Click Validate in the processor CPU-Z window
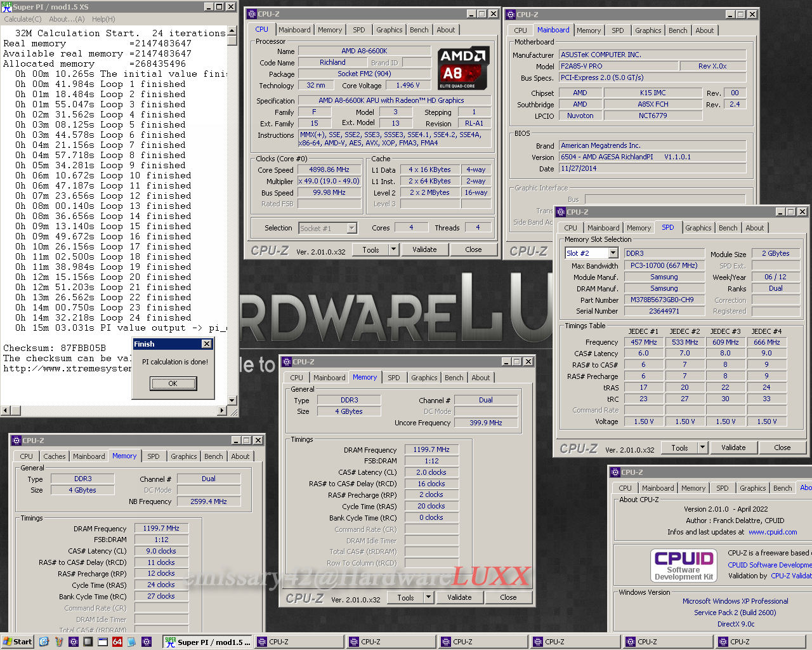The image size is (812, 650). [x=424, y=249]
